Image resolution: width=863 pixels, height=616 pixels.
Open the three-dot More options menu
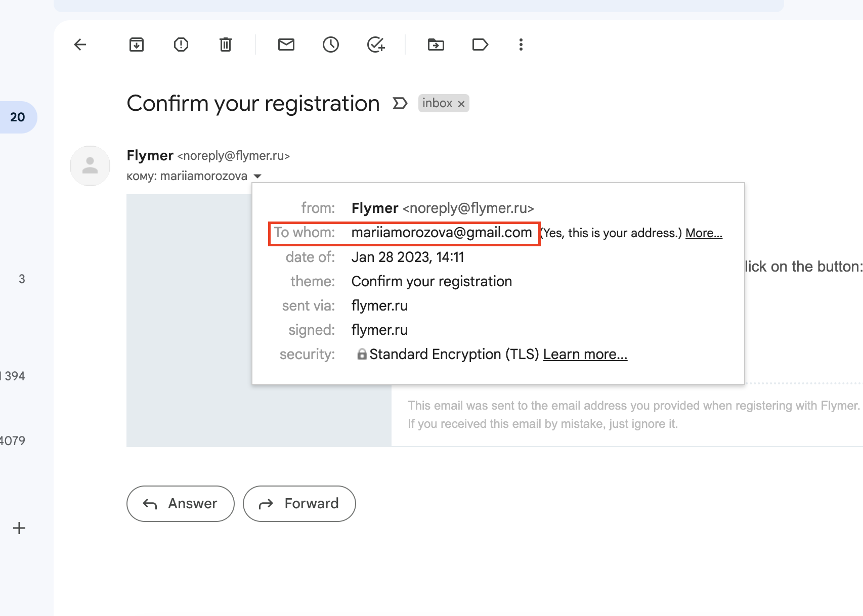pyautogui.click(x=521, y=45)
